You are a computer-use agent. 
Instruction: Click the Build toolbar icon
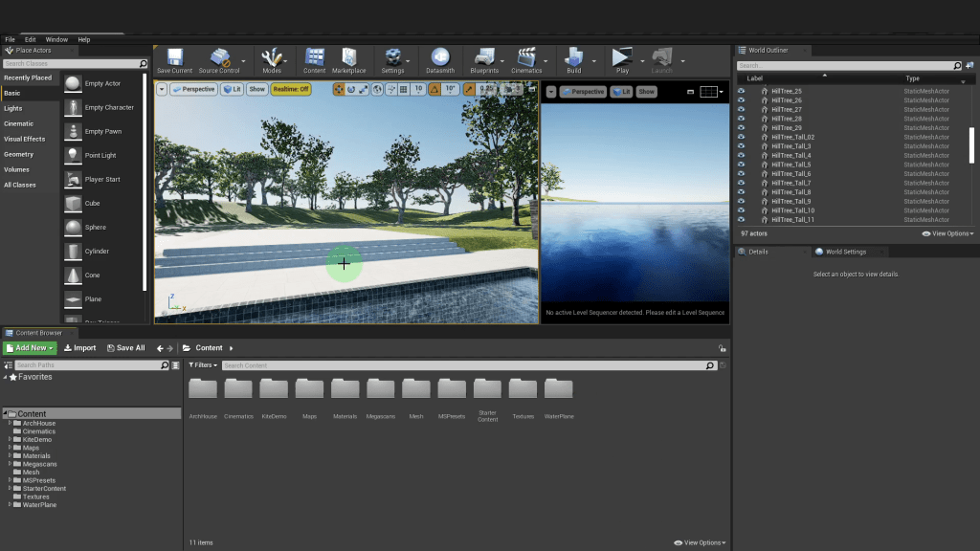click(573, 58)
